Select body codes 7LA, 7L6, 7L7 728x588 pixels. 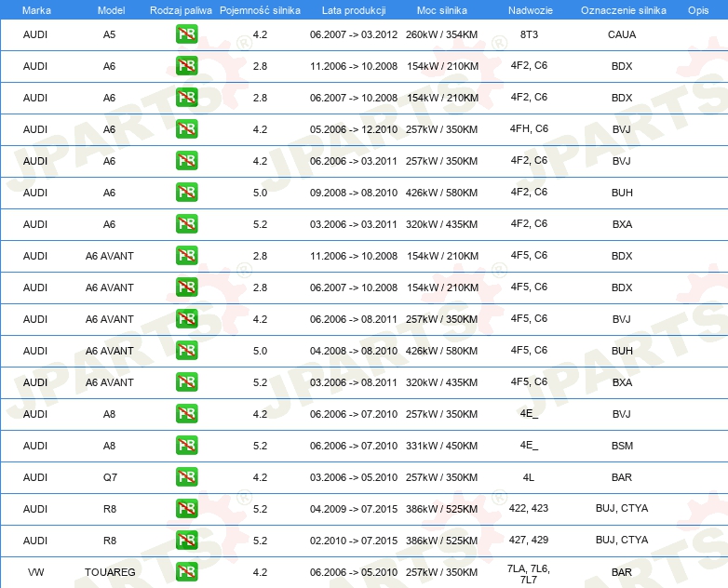pos(529,574)
